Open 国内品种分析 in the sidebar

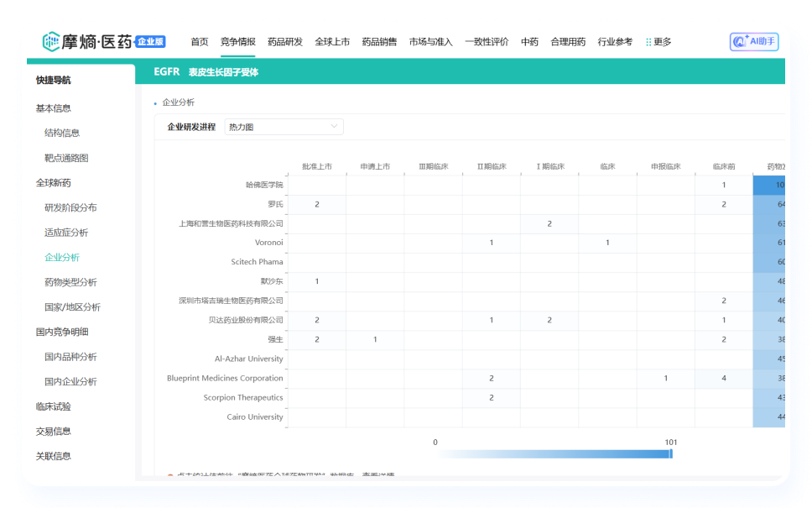click(70, 357)
